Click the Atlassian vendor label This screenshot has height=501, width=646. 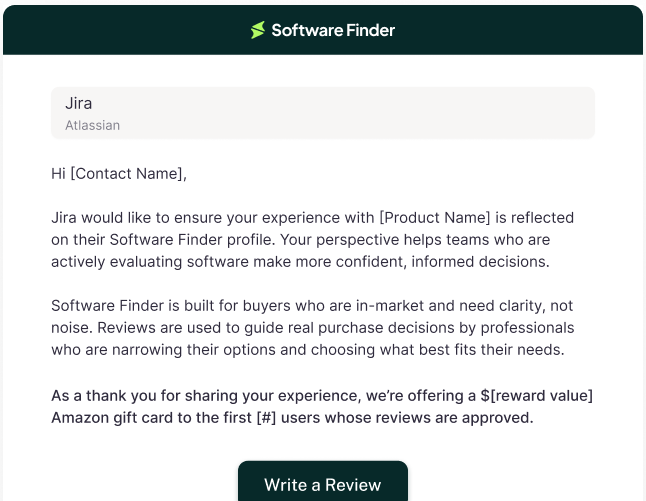[92, 126]
